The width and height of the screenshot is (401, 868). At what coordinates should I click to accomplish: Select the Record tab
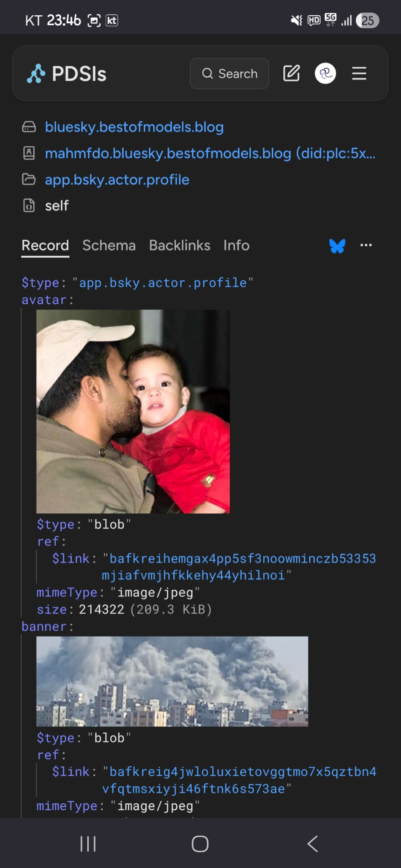click(45, 246)
